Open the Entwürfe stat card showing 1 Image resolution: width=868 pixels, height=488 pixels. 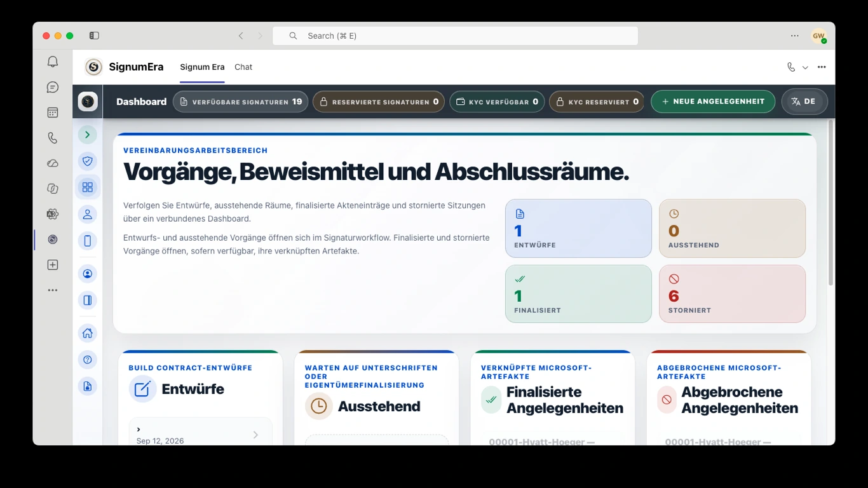point(578,228)
